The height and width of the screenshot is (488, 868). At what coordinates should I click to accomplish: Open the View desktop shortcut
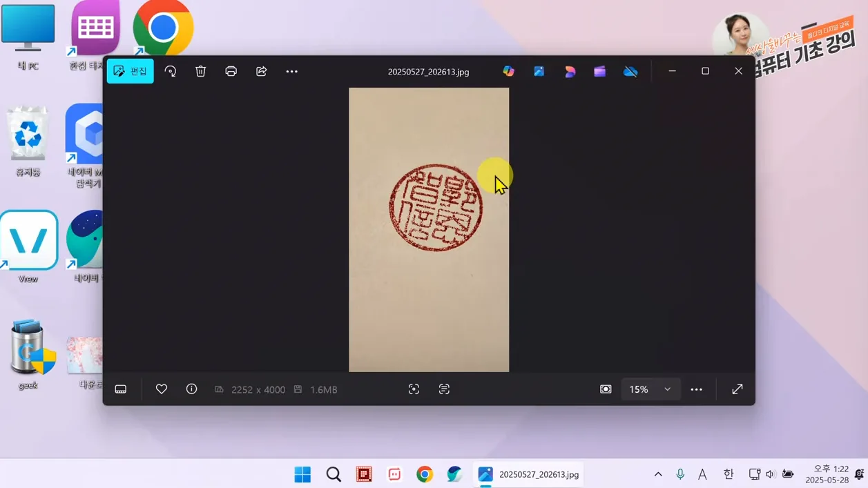tap(28, 247)
